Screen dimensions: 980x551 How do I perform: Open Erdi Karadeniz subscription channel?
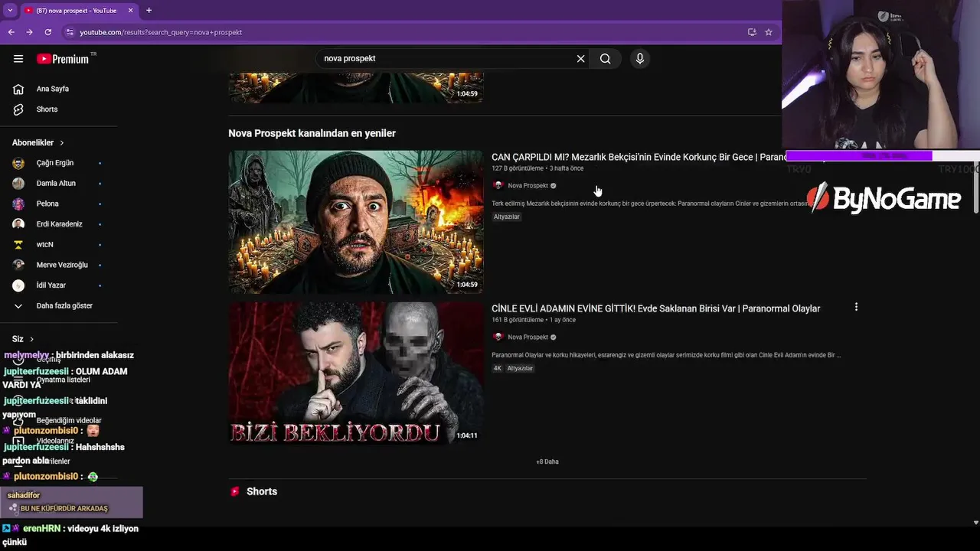[x=59, y=224]
